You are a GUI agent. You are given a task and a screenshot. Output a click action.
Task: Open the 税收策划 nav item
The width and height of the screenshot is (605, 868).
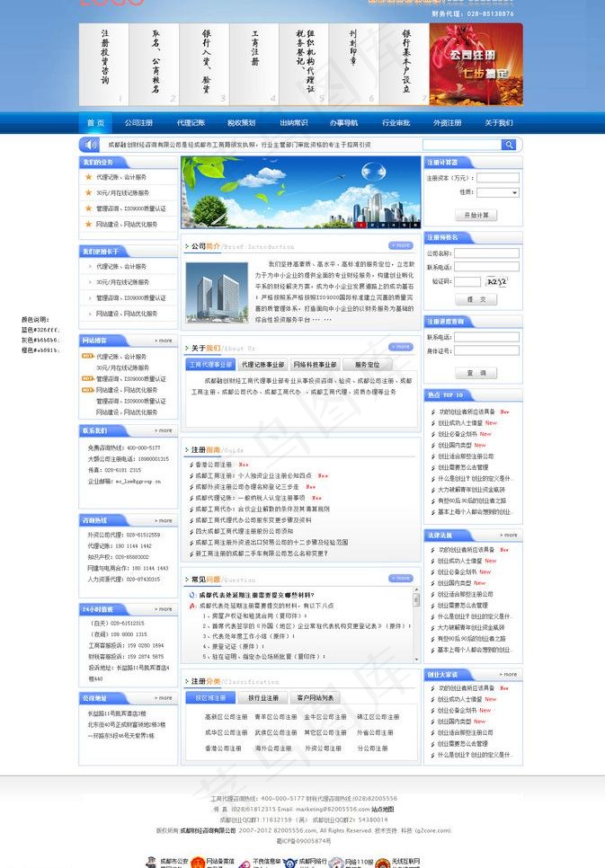coord(242,123)
